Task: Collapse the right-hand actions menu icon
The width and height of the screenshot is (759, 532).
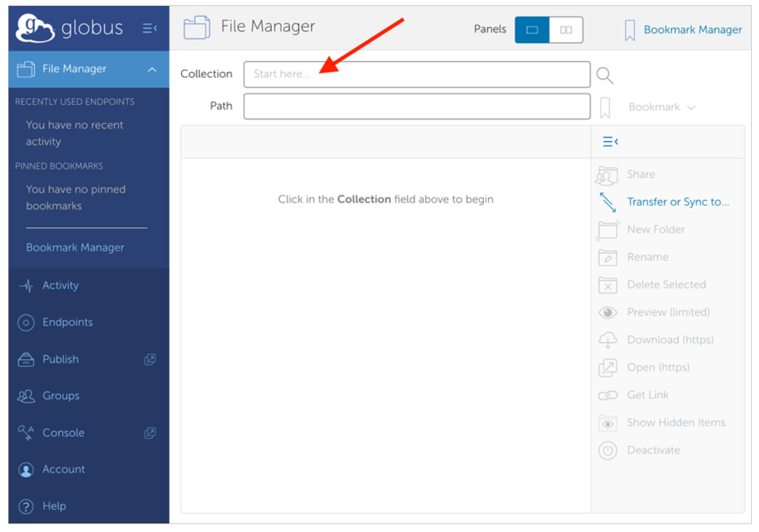Action: 610,141
